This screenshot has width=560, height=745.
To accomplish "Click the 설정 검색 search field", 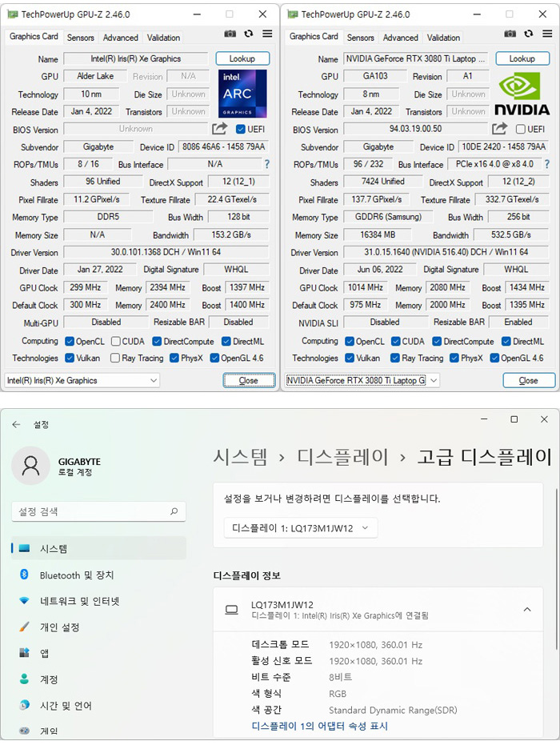I will tap(98, 511).
